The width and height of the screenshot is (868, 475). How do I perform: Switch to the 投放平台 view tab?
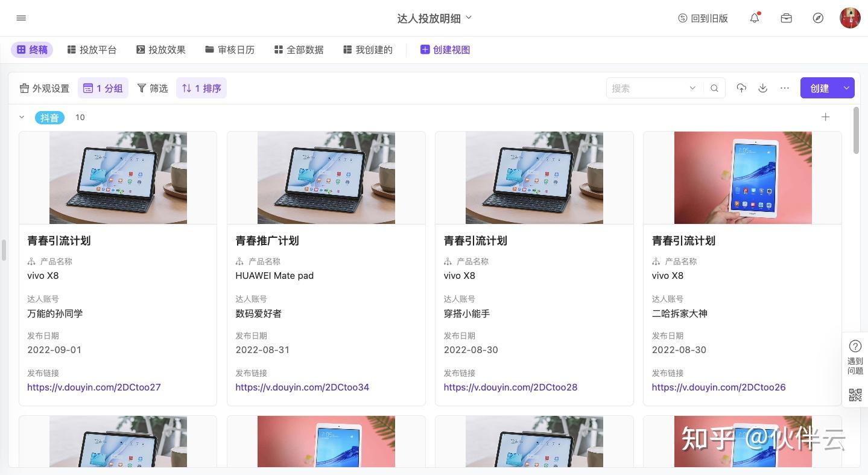pos(92,49)
